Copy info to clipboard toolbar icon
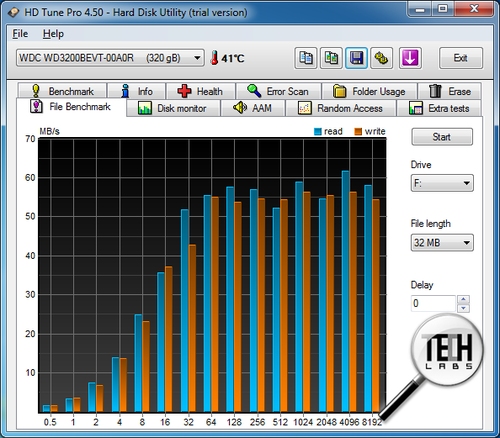Viewport: 500px width, 438px height. (306, 58)
